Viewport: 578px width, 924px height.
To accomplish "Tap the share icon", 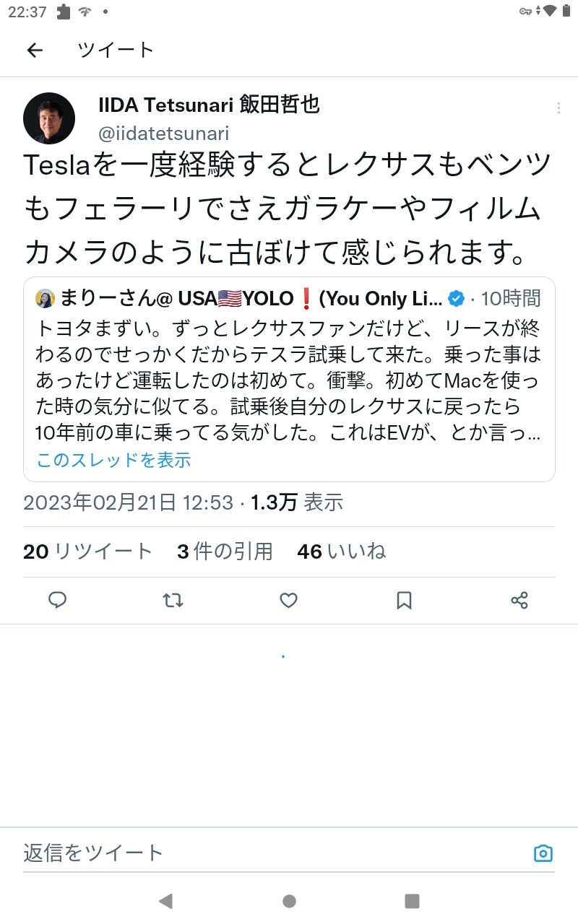I will pos(519,600).
